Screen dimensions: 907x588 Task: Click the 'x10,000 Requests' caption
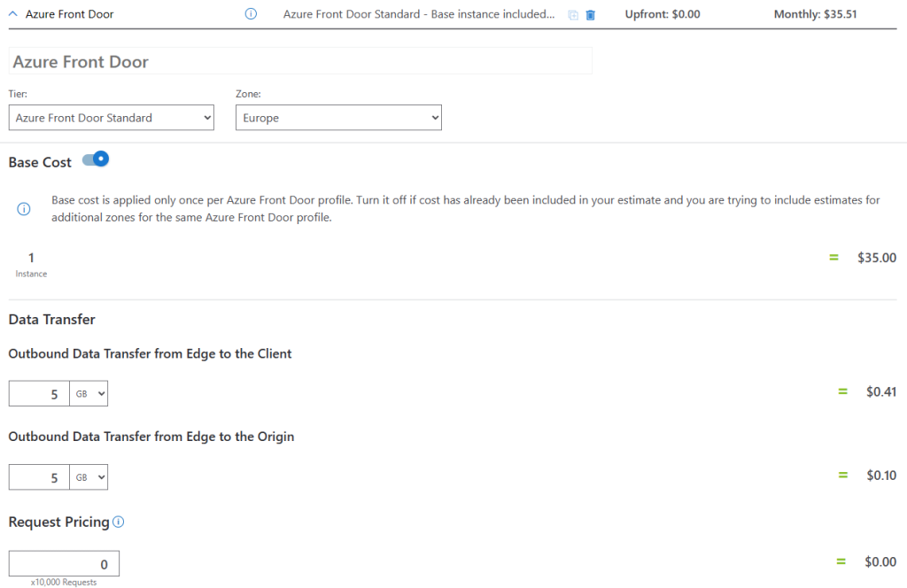[64, 582]
